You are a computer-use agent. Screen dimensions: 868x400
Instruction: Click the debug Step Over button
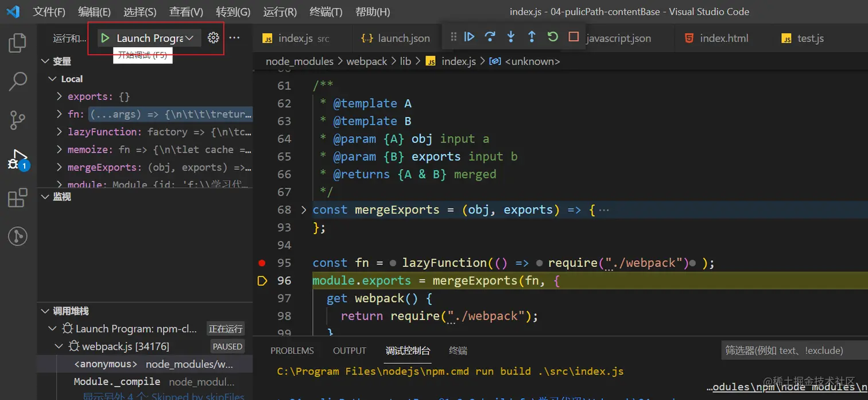click(490, 37)
